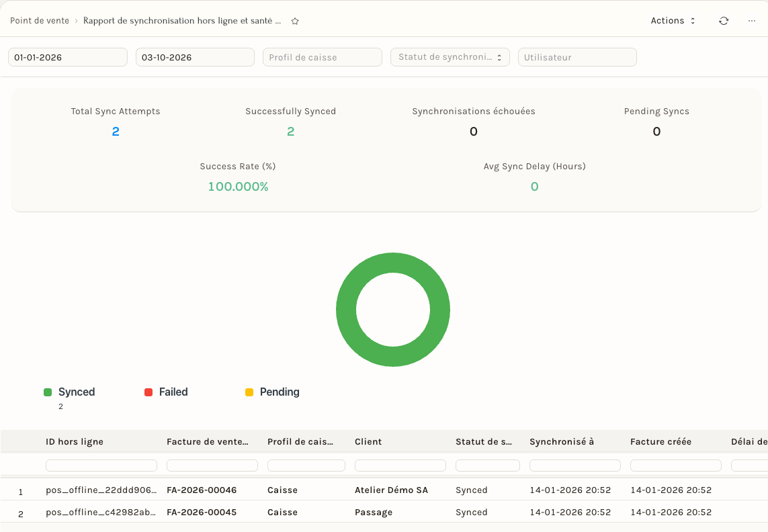Toggle the Failed legend red swatch
Viewport: 768px width, 532px height.
click(x=148, y=392)
